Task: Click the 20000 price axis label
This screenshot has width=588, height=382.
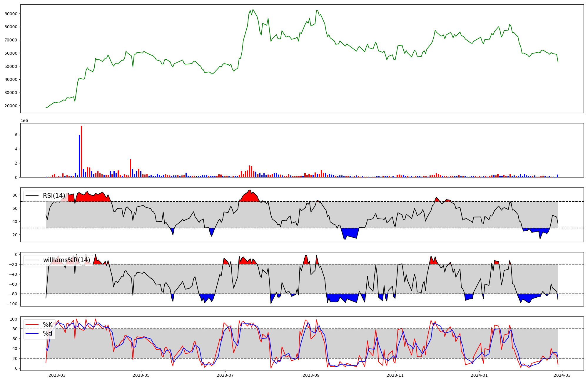Action: tap(11, 106)
